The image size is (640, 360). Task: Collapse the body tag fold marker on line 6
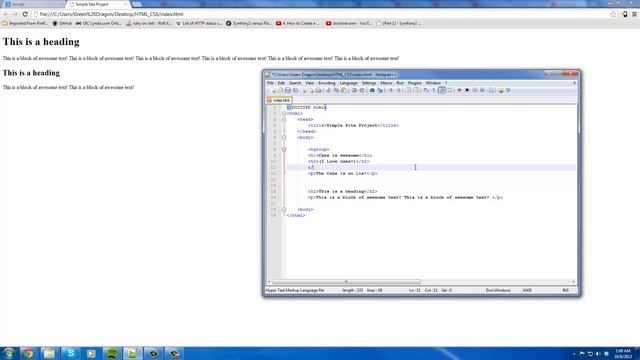pos(284,138)
